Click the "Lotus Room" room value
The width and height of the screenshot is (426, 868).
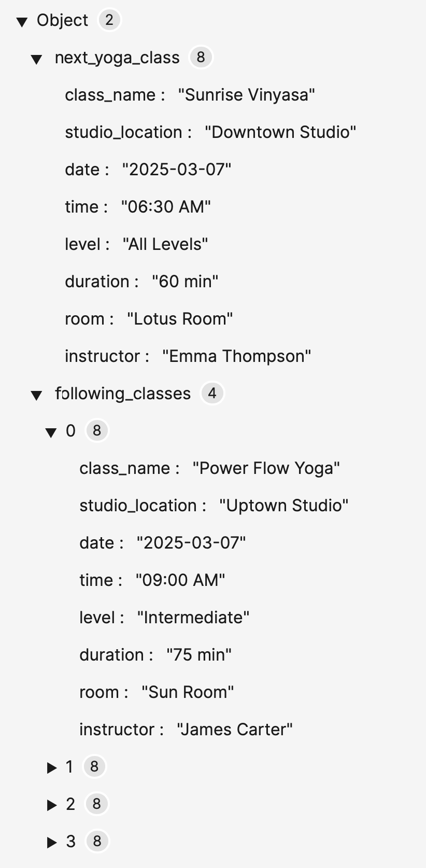[180, 319]
